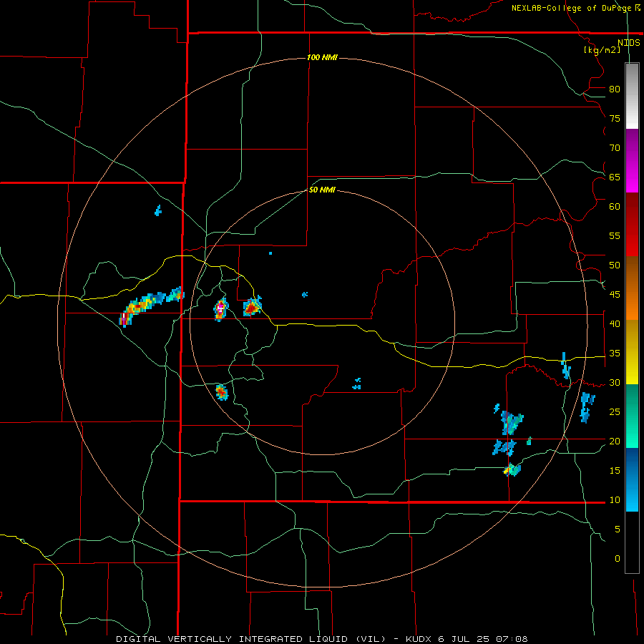Click the 50 NMI range ring label
Viewport: 644px width, 644px height.
tap(322, 190)
